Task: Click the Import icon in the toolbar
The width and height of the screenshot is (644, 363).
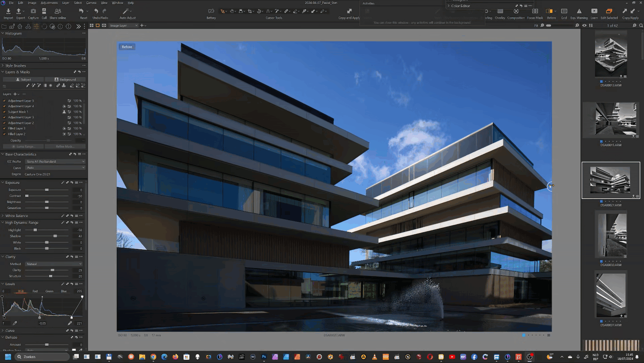Action: point(8,11)
